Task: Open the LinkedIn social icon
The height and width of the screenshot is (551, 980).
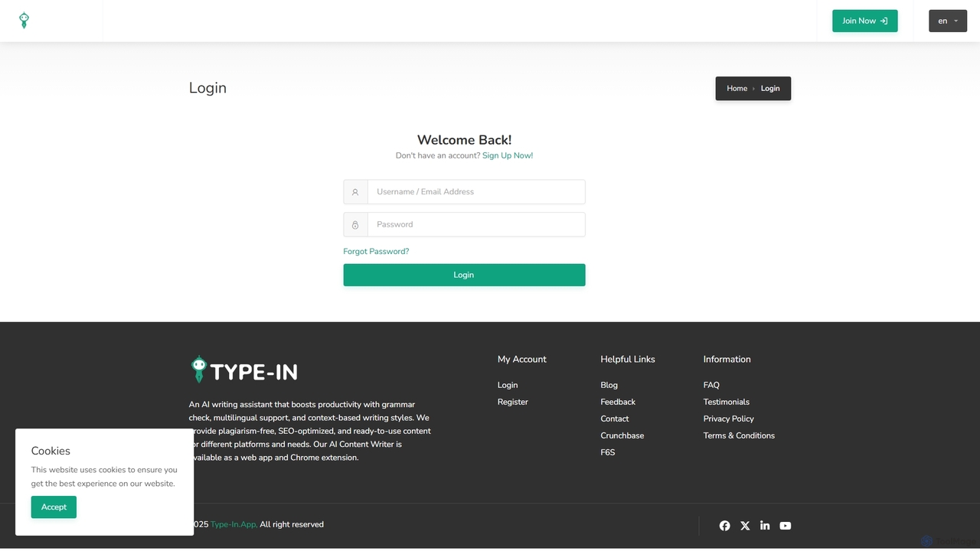Action: pyautogui.click(x=765, y=526)
